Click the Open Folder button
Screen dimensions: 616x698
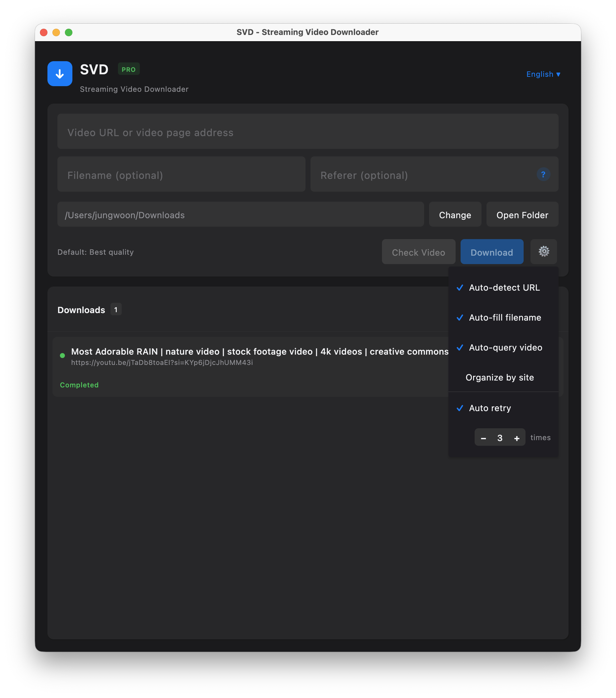tap(522, 215)
